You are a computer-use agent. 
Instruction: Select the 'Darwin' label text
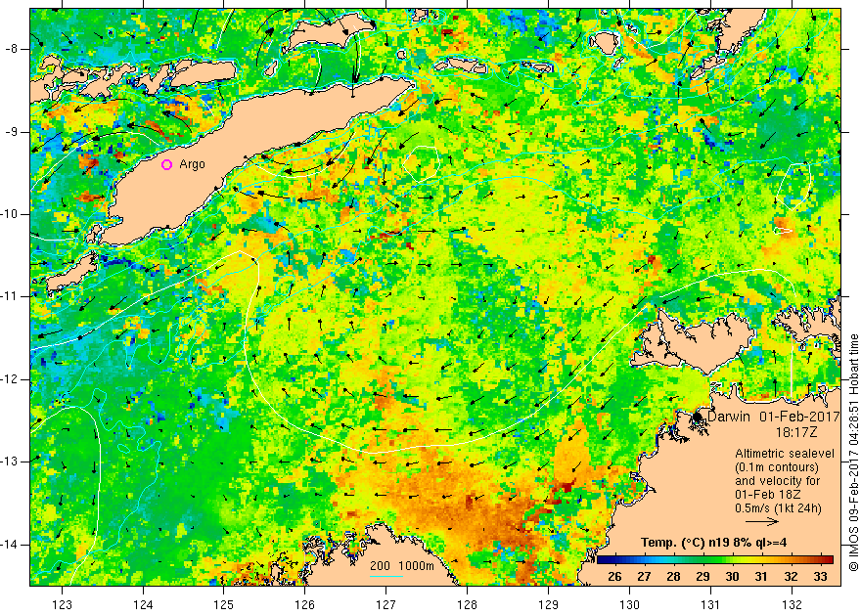[728, 417]
